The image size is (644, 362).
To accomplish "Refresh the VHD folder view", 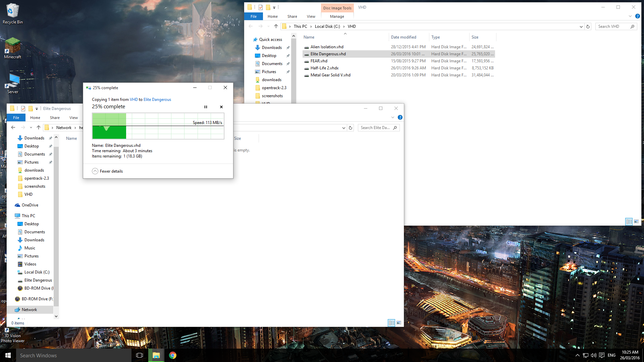I will (x=588, y=26).
